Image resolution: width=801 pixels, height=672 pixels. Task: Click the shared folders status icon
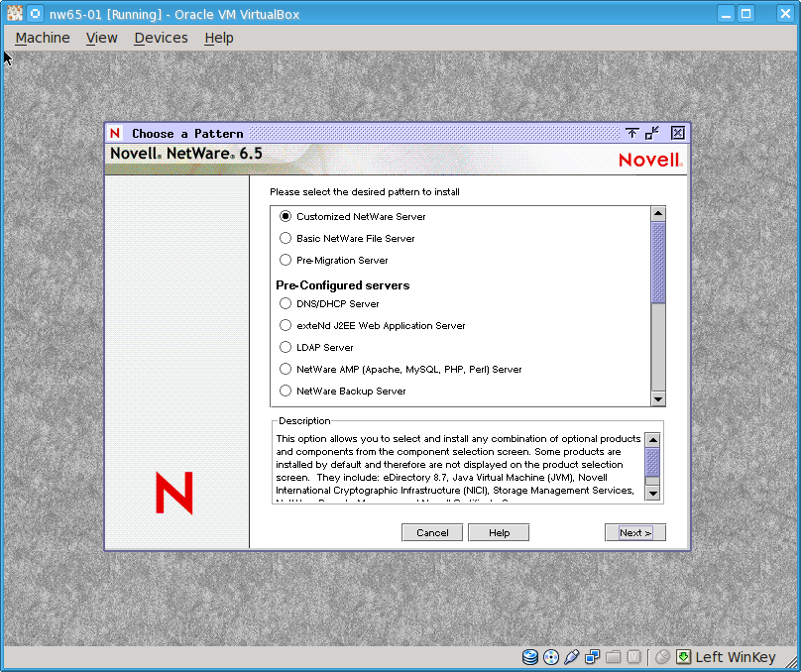pyautogui.click(x=613, y=657)
